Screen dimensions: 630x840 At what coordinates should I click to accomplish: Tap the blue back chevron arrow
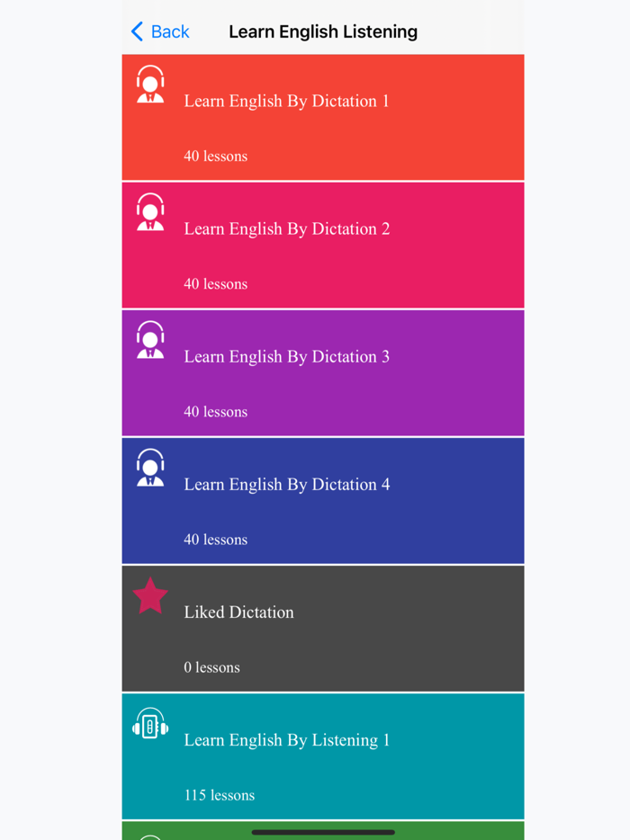click(138, 31)
